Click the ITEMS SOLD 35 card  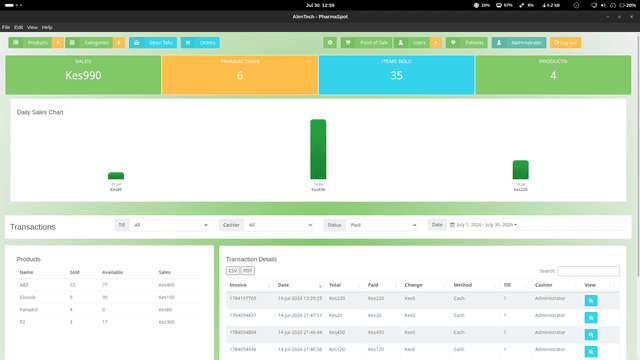click(396, 75)
